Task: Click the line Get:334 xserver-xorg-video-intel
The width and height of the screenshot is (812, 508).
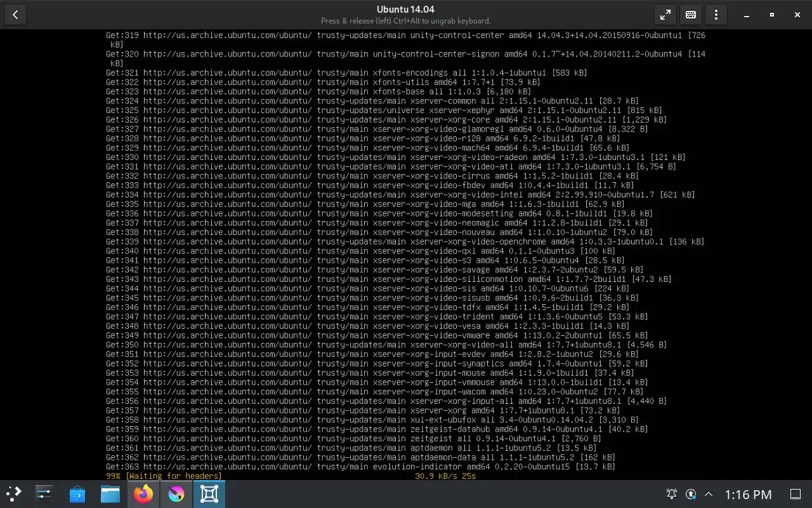Action: [x=400, y=195]
